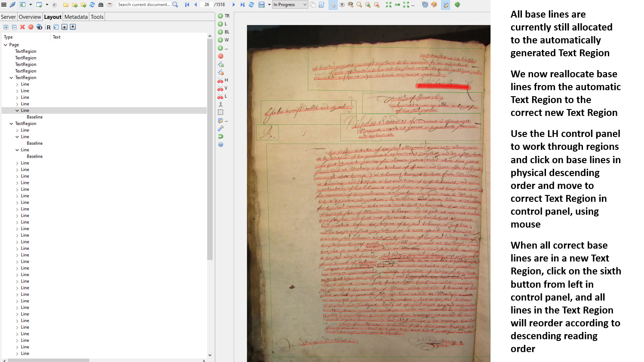Toggle the highlighted note-edit icon in top toolbar

point(446,5)
